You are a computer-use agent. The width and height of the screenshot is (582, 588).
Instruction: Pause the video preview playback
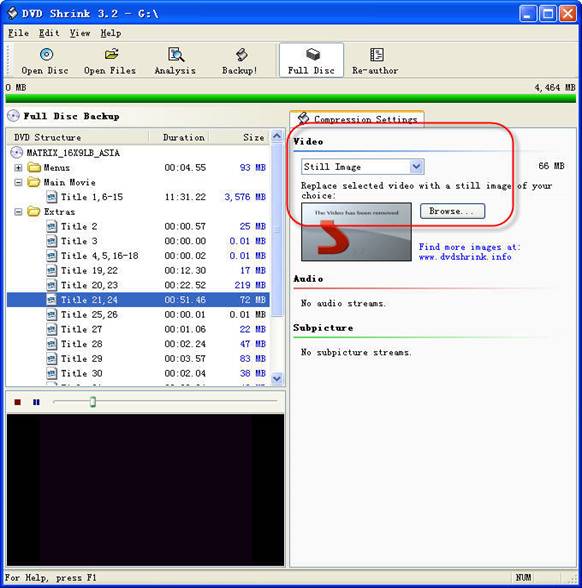tap(36, 402)
